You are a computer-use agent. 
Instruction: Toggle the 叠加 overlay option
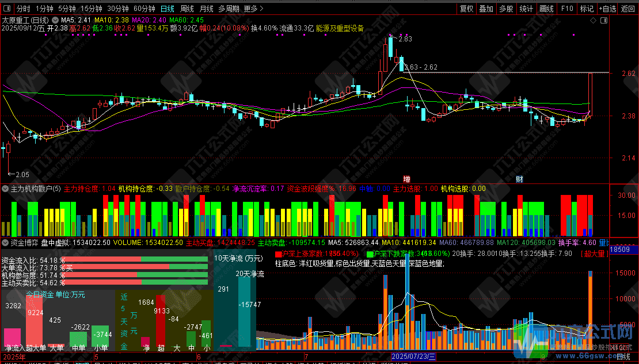(486, 9)
